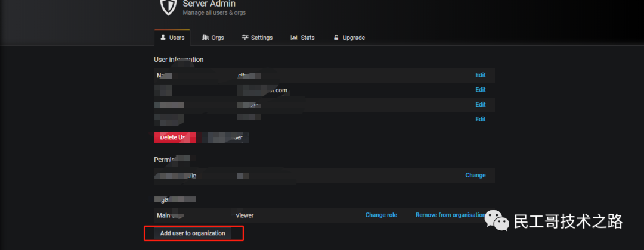
Task: Click Add user to organization button
Action: pos(193,233)
